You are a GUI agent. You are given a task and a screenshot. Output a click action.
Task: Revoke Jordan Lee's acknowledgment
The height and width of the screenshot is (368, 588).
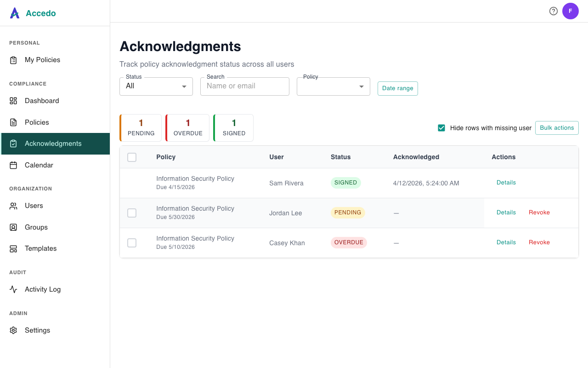pos(539,213)
